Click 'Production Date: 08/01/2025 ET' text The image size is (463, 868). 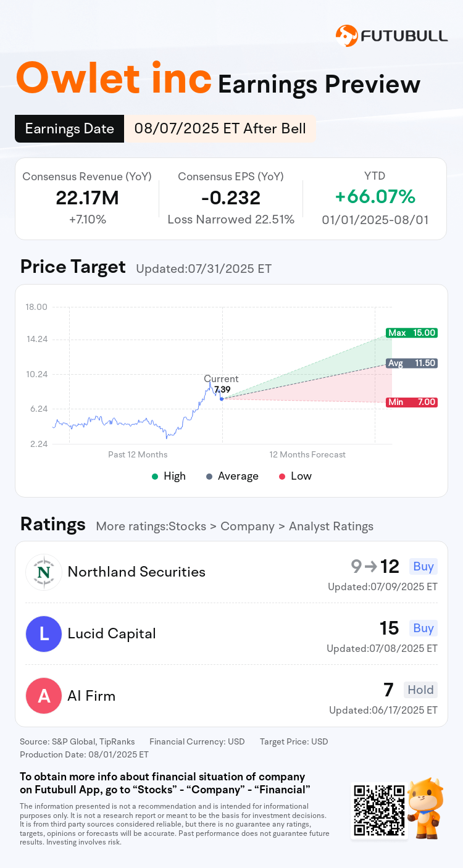pos(84,754)
